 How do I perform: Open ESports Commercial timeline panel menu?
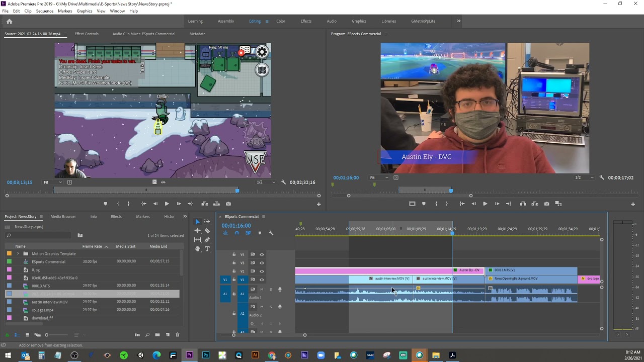[263, 217]
